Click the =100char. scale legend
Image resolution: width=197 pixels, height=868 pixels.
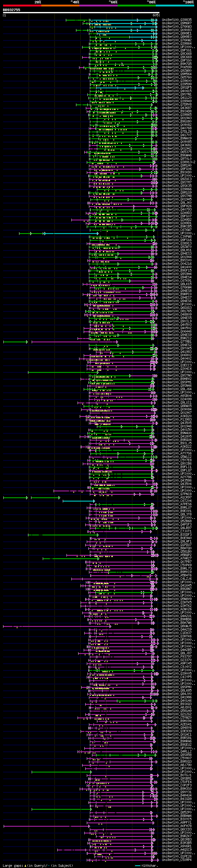(146, 866)
